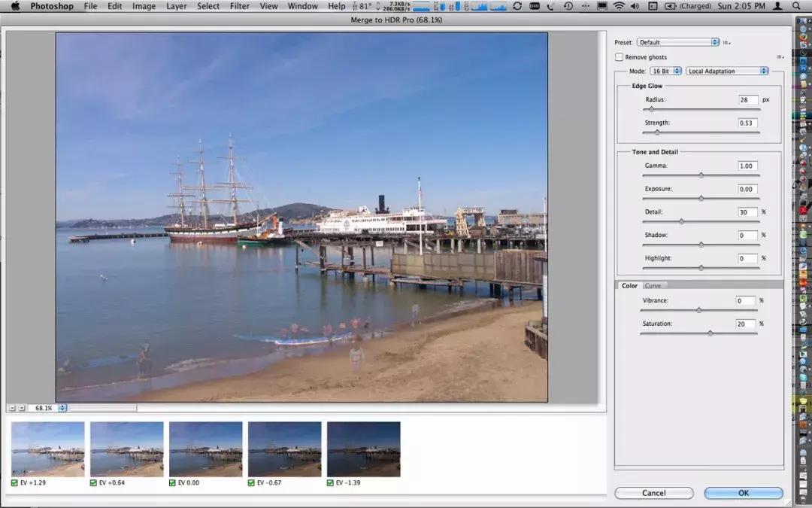812x508 pixels.
Task: Switch to the Curve tab
Action: tap(653, 285)
